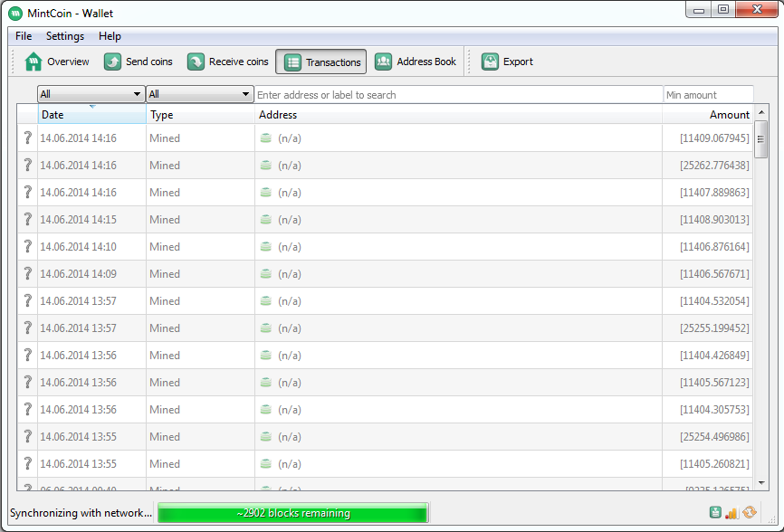Viewport: 784px width, 532px height.
Task: Open the Send coins page
Action: point(138,62)
